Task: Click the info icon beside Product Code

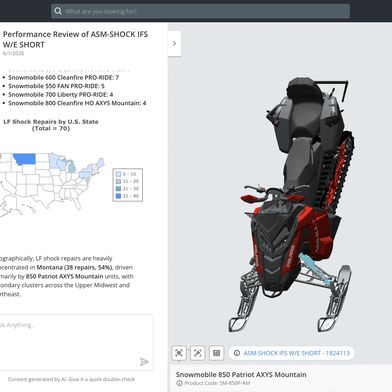Action: coord(179,383)
